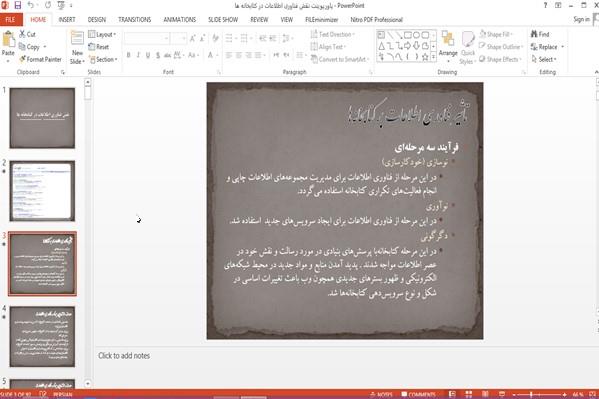Open the FILE tab
Image resolution: width=599 pixels, height=399 pixels.
11,19
